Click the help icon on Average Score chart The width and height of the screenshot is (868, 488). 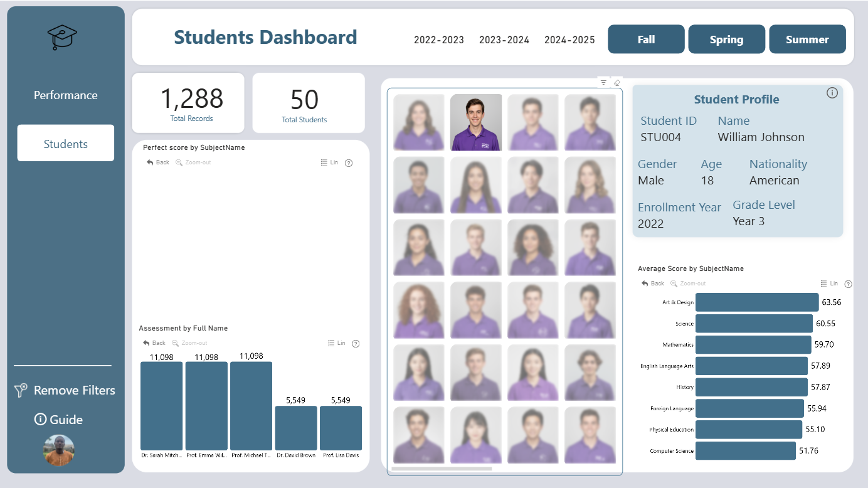[x=849, y=284]
